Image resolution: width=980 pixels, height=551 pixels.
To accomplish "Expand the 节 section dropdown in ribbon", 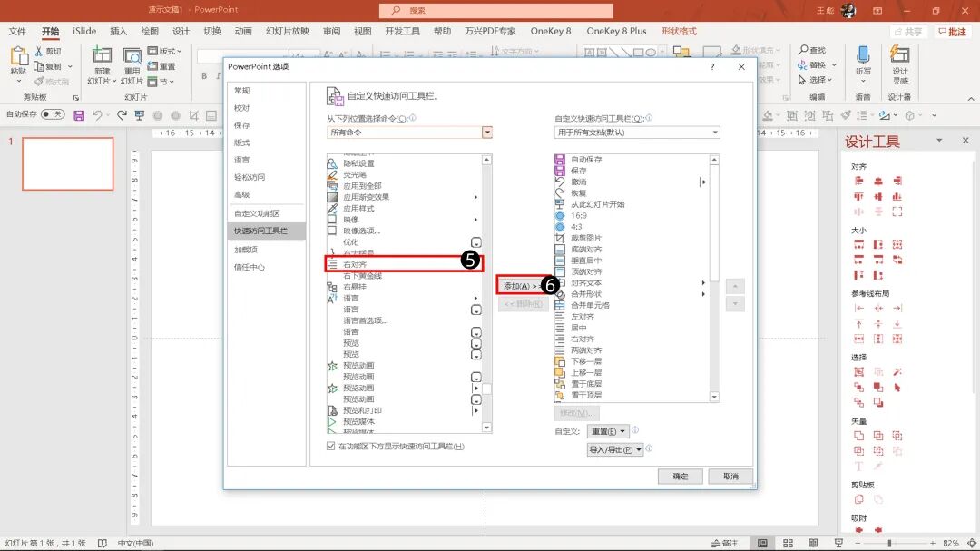I will point(161,82).
